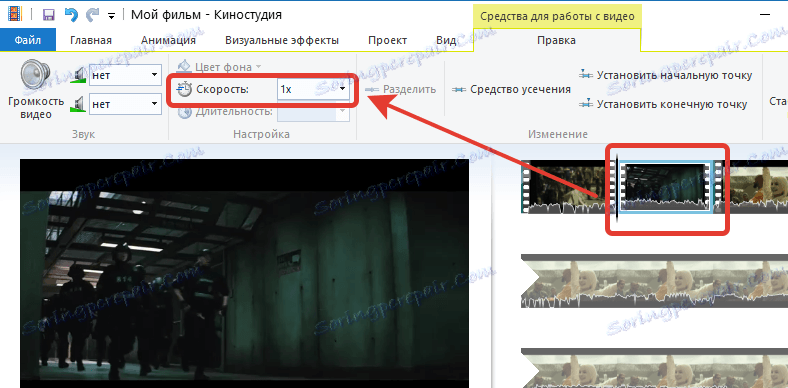The image size is (788, 388).
Task: Switch to the Главная tab
Action: [x=91, y=40]
